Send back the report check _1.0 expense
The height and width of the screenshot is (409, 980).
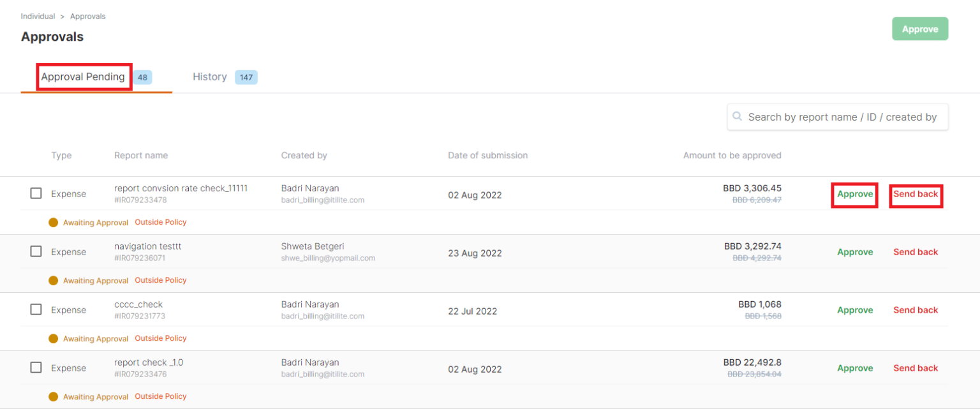[x=916, y=368]
